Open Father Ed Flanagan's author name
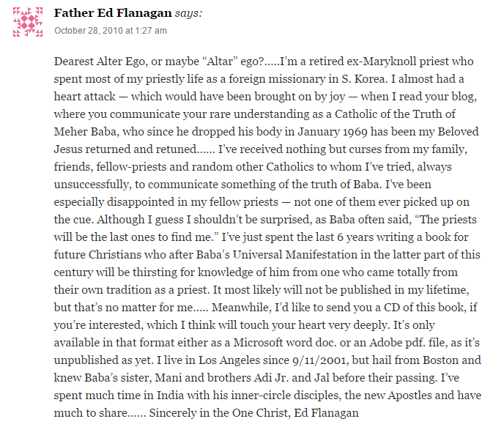Screen dimensions: 504x427 pos(113,13)
